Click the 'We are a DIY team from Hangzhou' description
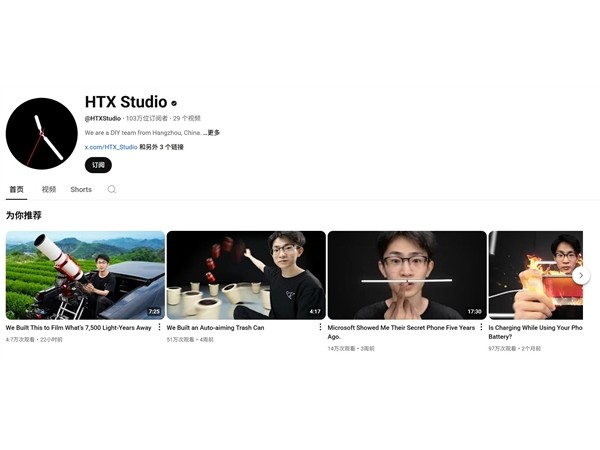The image size is (600, 450). 143,133
